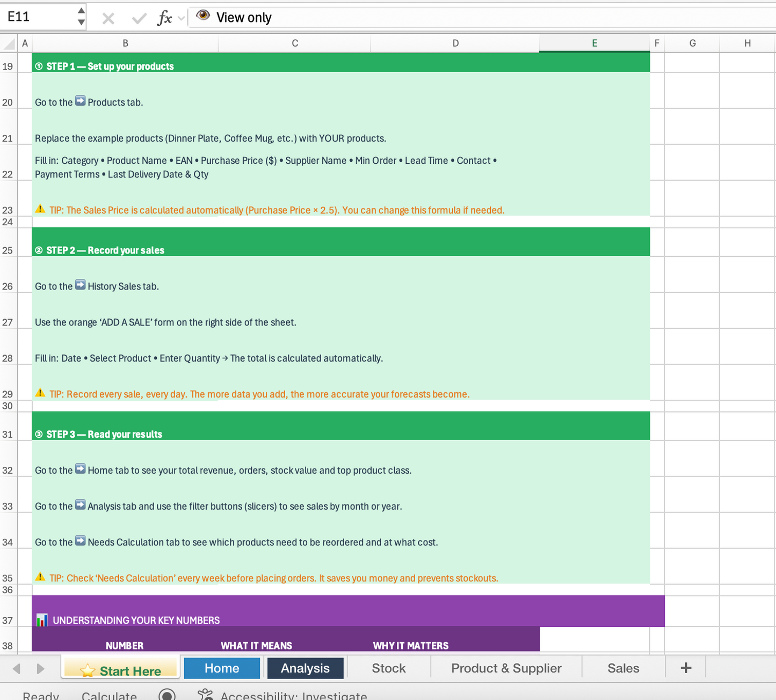Image resolution: width=776 pixels, height=700 pixels.
Task: Click warning icon beside Record every sale tip
Action: [40, 393]
